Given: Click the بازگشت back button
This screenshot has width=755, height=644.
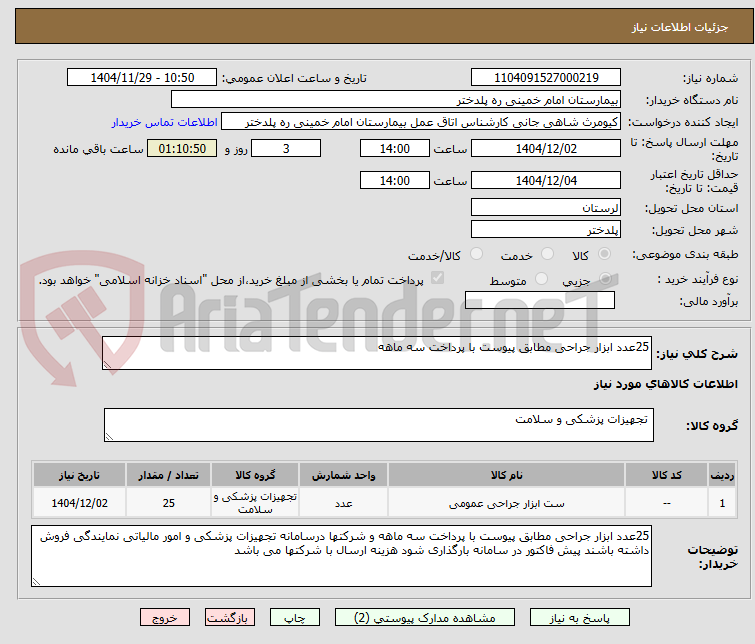Looking at the screenshot, I should point(230,618).
